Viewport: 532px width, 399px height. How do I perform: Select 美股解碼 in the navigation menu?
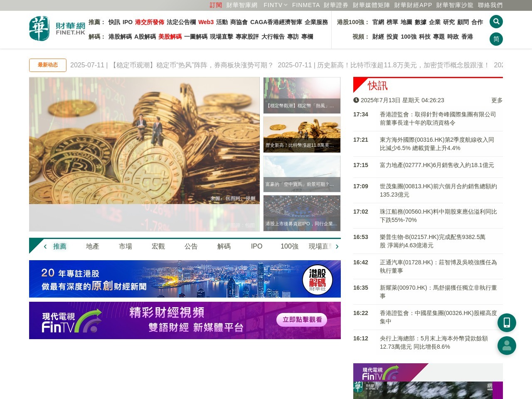pos(170,37)
